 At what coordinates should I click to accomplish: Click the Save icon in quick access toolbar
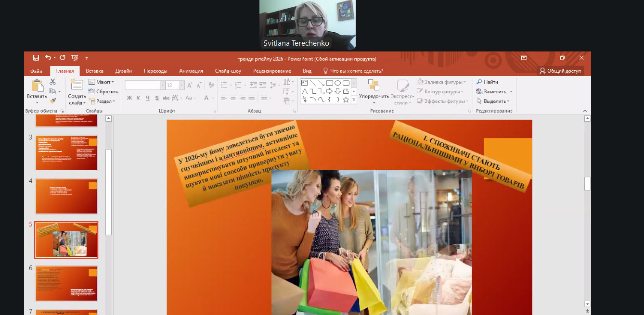[x=36, y=58]
